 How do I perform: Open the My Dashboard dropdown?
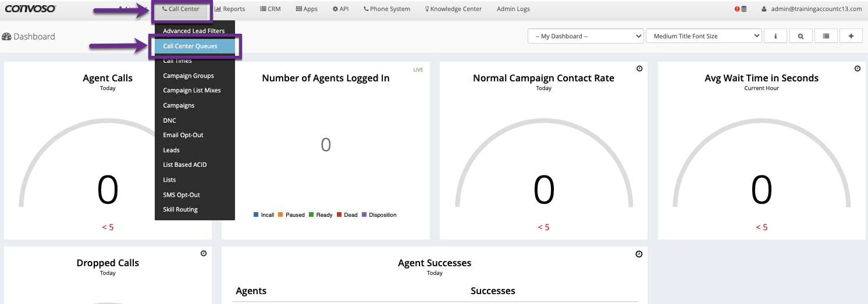pyautogui.click(x=585, y=36)
